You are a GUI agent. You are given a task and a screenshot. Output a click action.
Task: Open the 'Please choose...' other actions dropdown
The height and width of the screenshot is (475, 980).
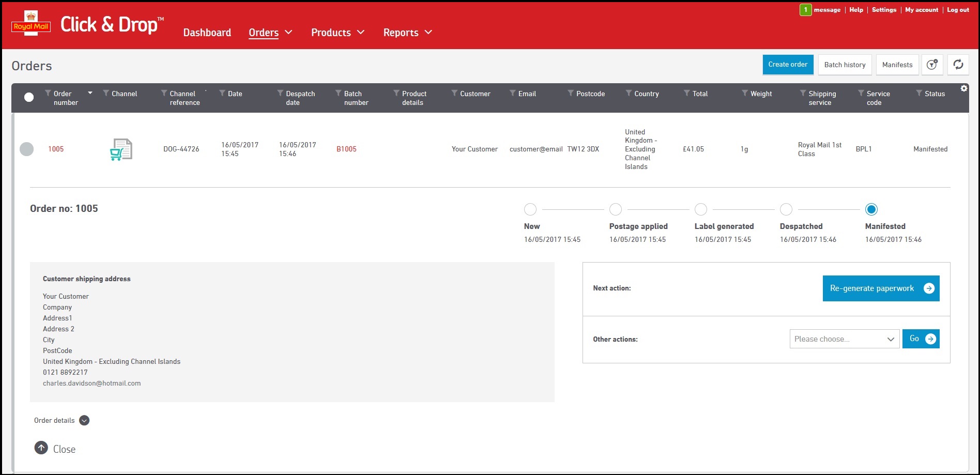(x=844, y=339)
